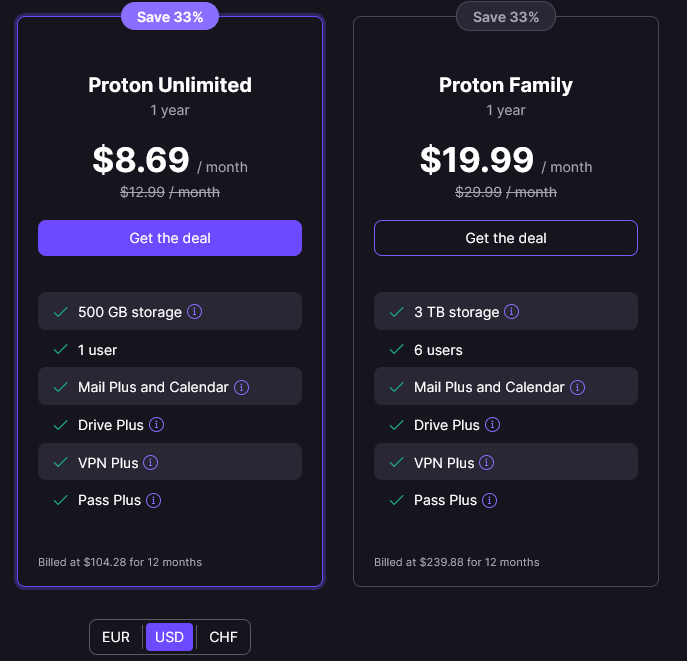Viewport: 687px width, 661px height.
Task: Show info for Unlimited Mail Plus and Calendar
Action: pos(241,387)
